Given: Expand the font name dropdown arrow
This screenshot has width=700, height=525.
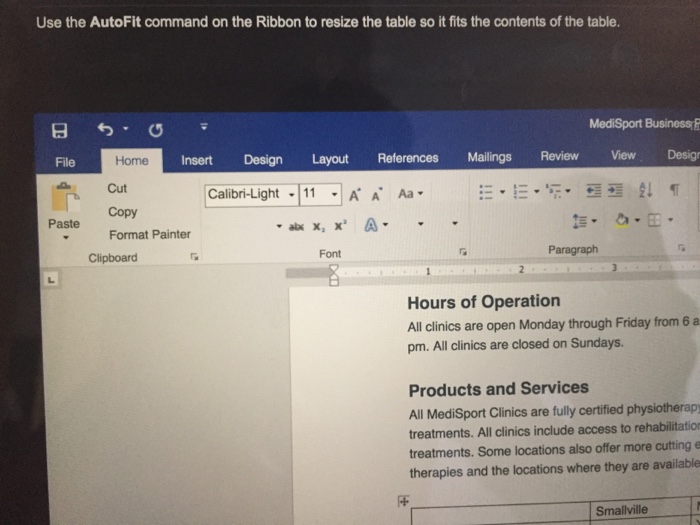Looking at the screenshot, I should (x=292, y=195).
